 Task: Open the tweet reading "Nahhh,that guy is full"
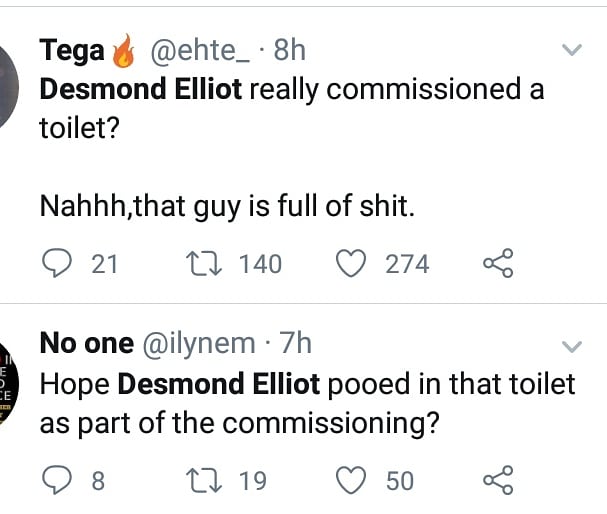[x=226, y=207]
